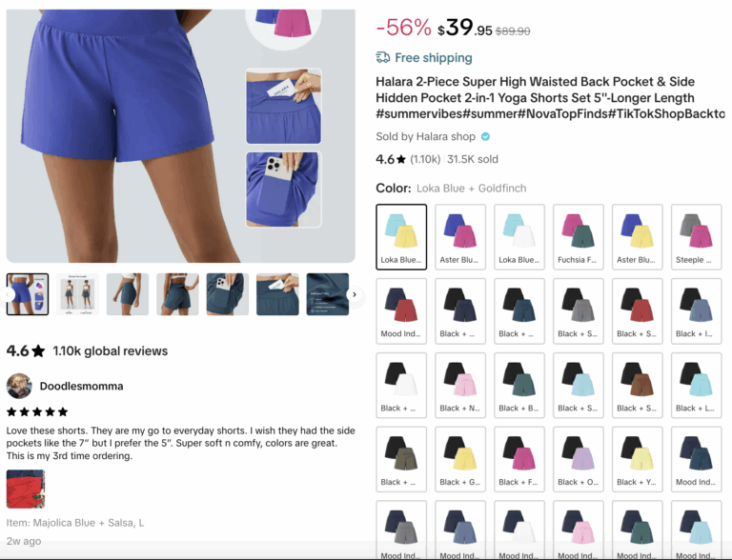The height and width of the screenshot is (560, 732).
Task: Open the (1.10k) ratings count link
Action: 425,160
